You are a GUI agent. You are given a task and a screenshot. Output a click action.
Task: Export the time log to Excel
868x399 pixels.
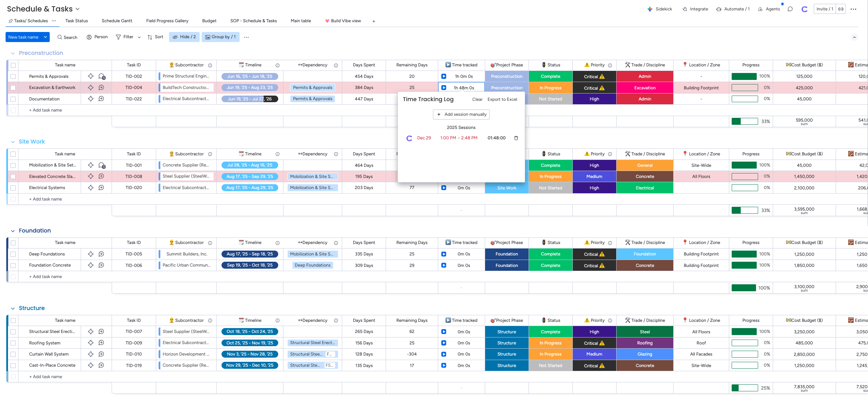[x=502, y=99]
